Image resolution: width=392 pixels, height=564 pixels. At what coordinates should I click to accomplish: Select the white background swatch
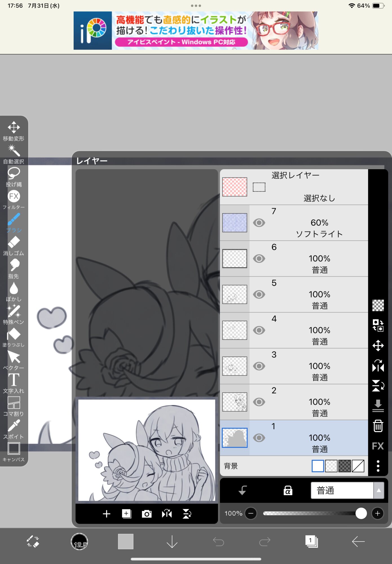318,466
